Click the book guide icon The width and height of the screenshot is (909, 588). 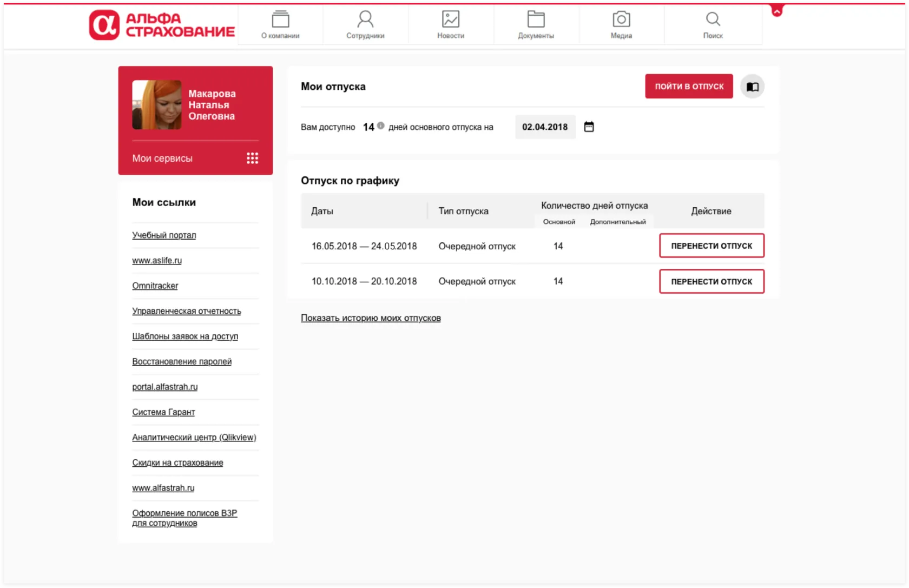pyautogui.click(x=752, y=87)
